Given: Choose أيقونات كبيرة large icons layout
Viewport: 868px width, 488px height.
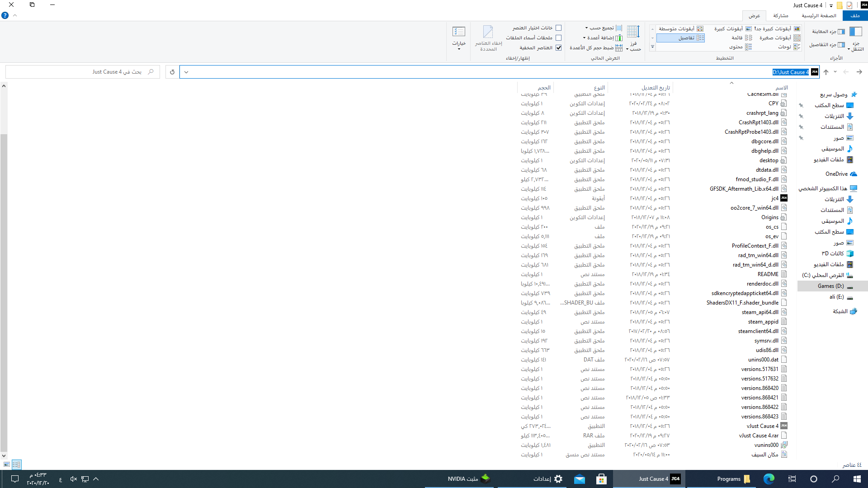Looking at the screenshot, I should (732, 28).
